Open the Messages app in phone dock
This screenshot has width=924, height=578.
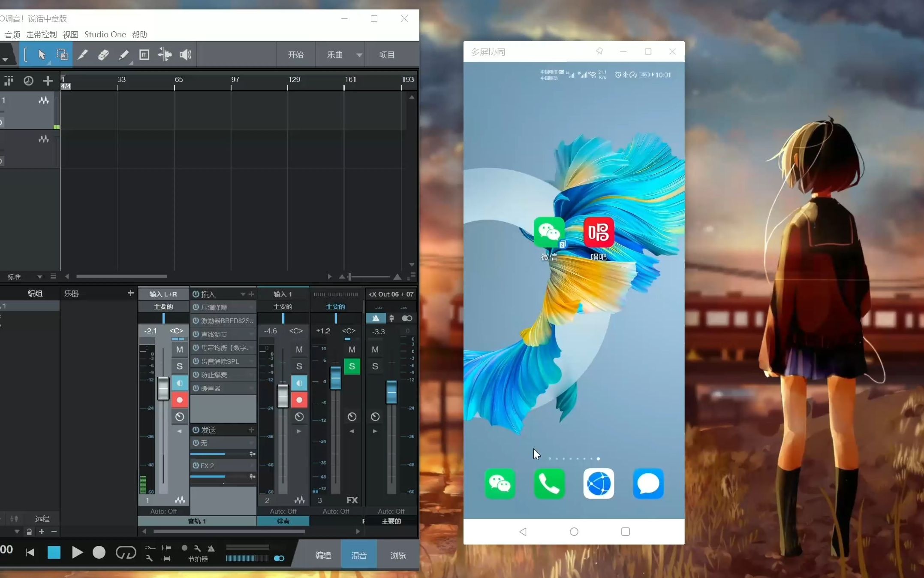(648, 484)
